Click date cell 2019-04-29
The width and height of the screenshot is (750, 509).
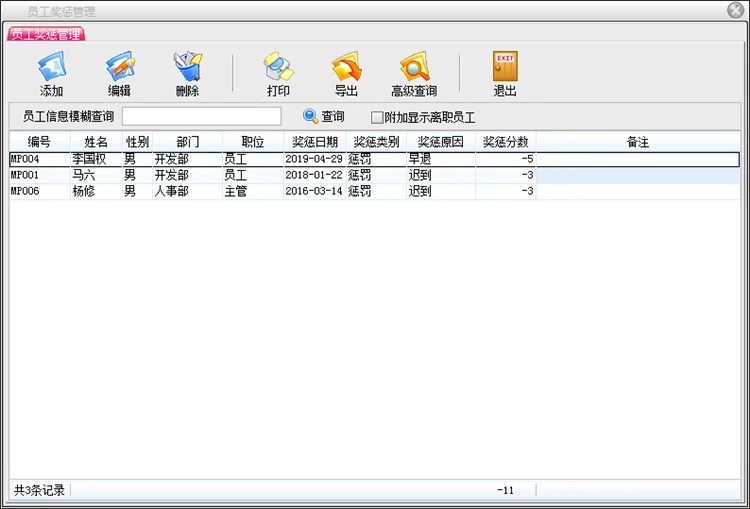[x=315, y=159]
